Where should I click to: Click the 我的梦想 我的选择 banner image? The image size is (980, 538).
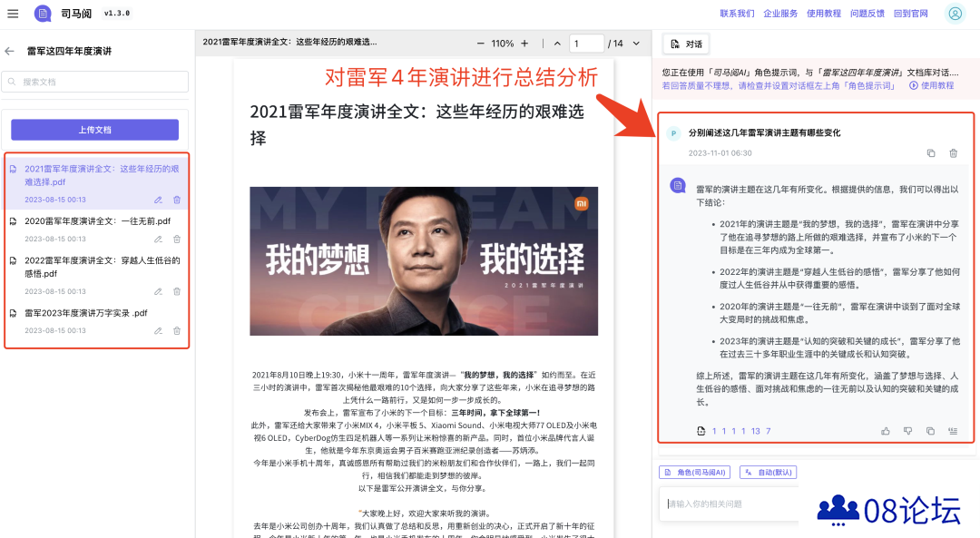point(424,261)
